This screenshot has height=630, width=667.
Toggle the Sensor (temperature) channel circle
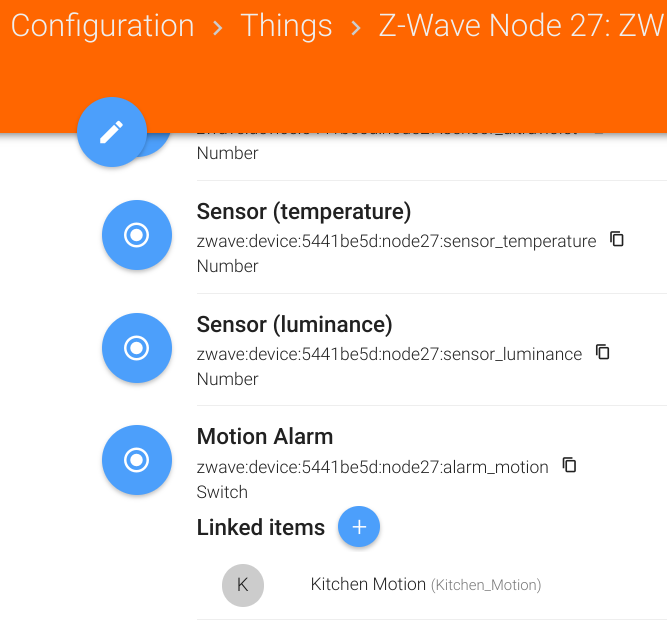137,236
